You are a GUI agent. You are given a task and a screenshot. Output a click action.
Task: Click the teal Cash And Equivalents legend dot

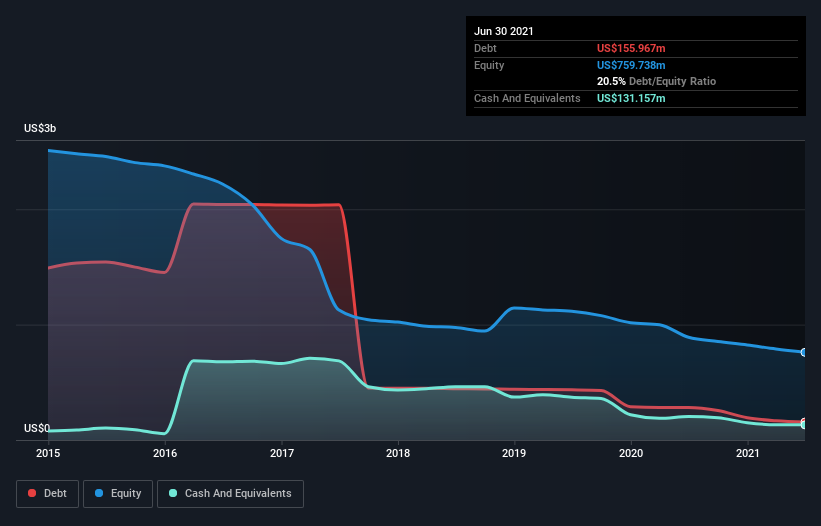173,493
